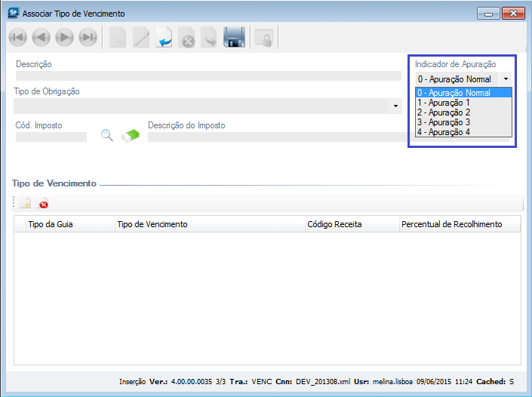Viewport: 532px width, 397px height.
Task: Remove Tipo de Vencimento row red X
Action: (44, 203)
